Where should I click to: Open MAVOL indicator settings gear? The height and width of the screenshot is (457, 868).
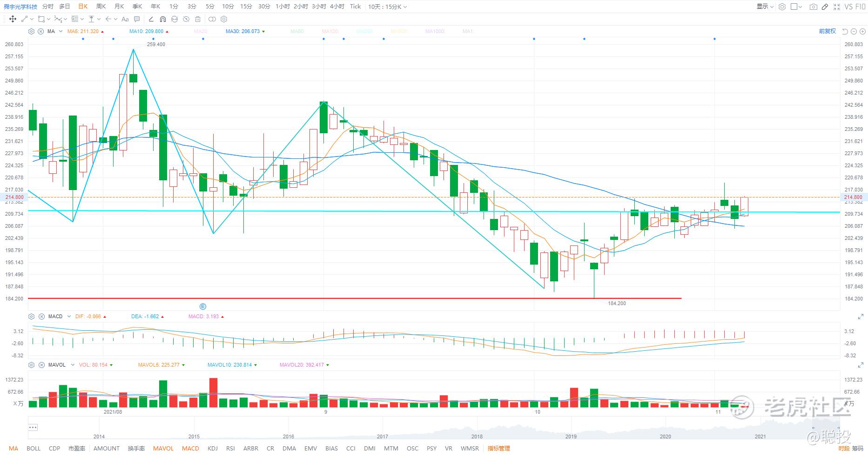pyautogui.click(x=31, y=365)
